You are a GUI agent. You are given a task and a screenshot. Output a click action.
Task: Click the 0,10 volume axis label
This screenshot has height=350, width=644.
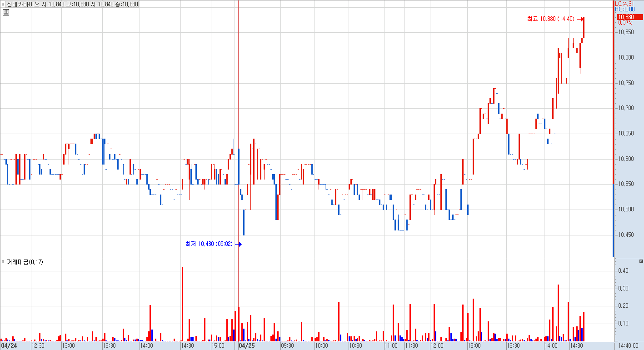[x=623, y=324]
